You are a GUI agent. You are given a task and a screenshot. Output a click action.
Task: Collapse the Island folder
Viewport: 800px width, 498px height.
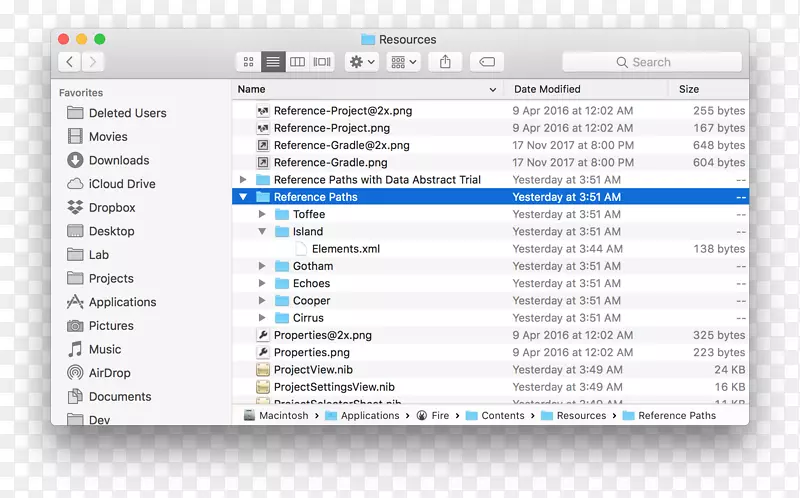[x=262, y=232]
